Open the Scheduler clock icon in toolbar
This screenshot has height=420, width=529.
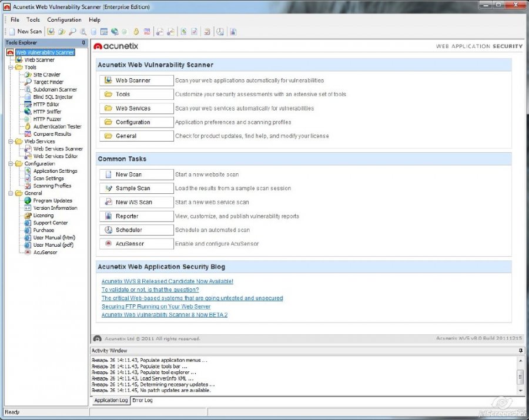pyautogui.click(x=220, y=32)
